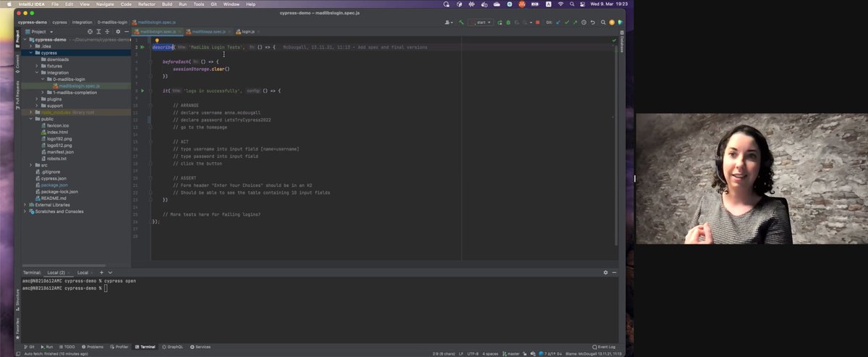This screenshot has height=357, width=868.
Task: Select madlibslogin.spec.js in project tree
Action: [79, 86]
